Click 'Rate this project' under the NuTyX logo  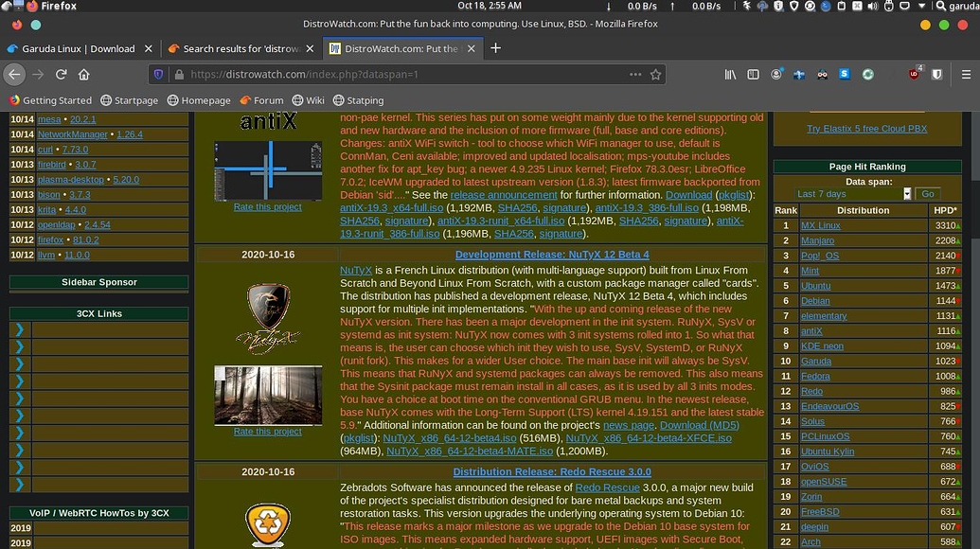(x=267, y=431)
